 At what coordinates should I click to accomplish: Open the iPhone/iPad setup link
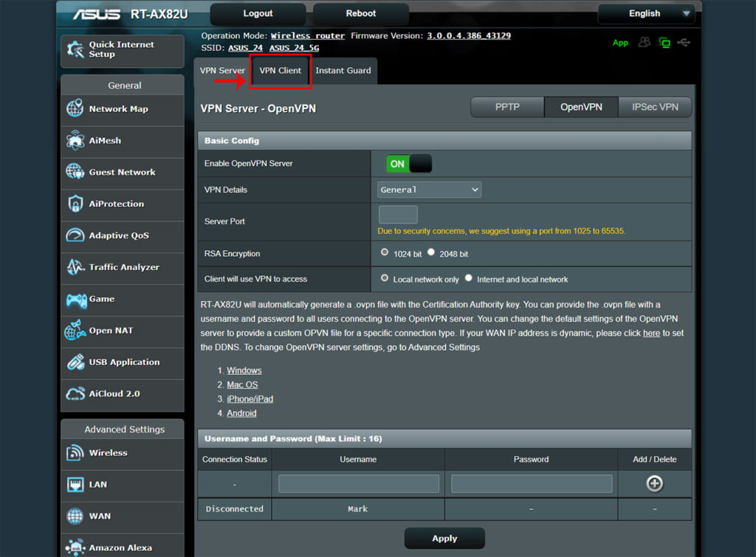(x=250, y=398)
